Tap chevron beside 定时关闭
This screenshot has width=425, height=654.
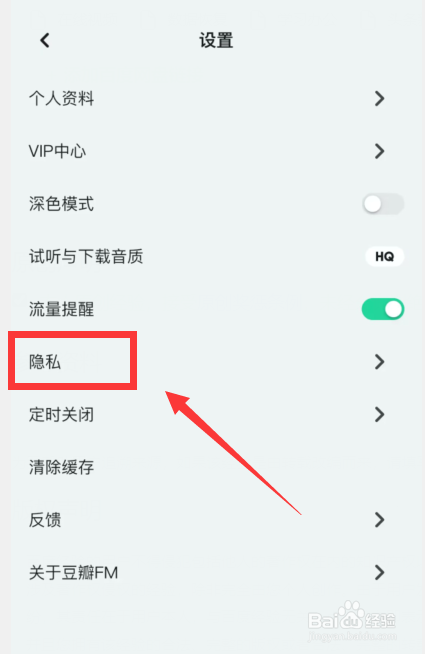[x=379, y=415]
